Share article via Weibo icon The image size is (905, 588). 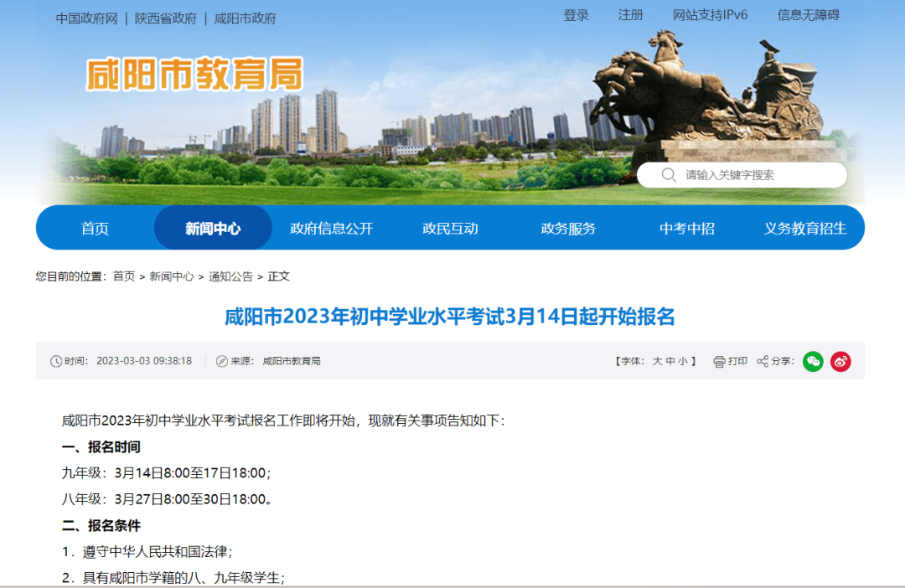coord(840,361)
